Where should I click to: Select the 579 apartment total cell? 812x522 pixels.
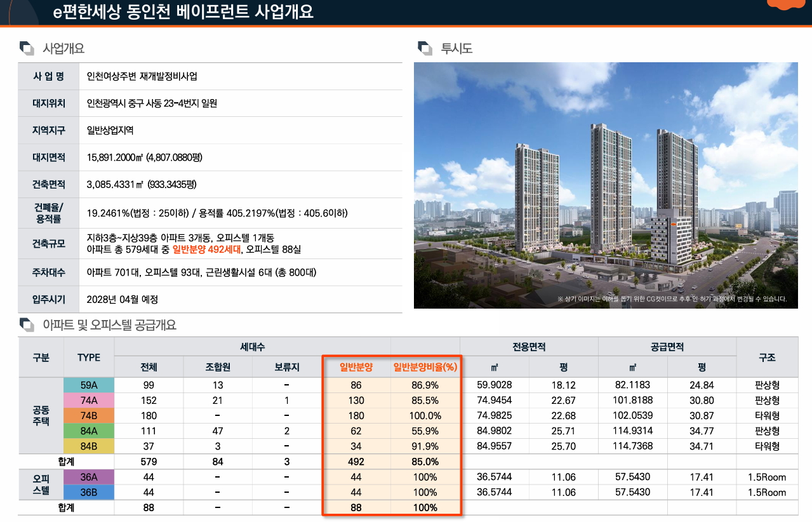coord(149,462)
